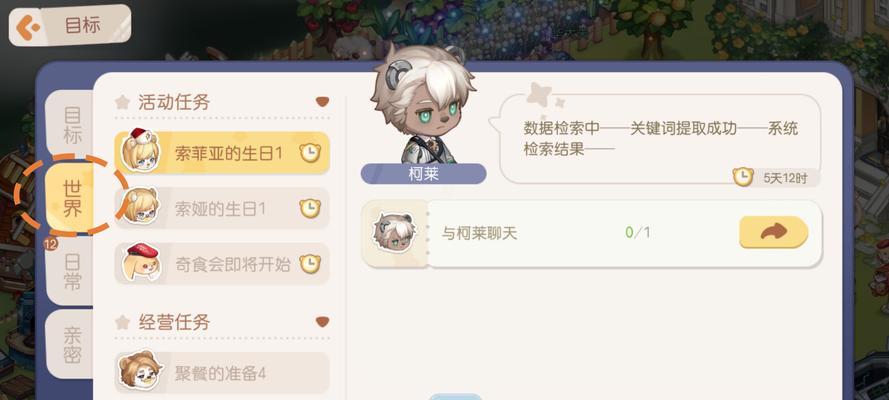Select the highlighted 世界 side tab
889x400 pixels.
pos(71,196)
